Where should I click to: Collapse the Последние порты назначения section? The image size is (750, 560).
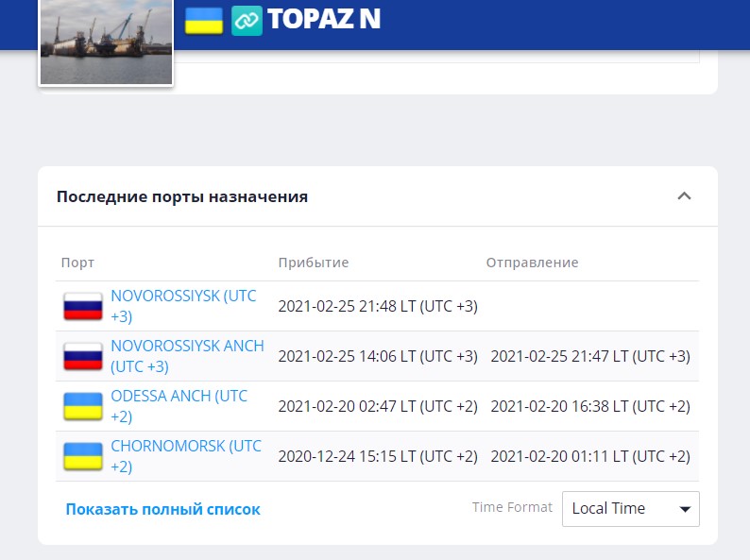[x=685, y=196]
